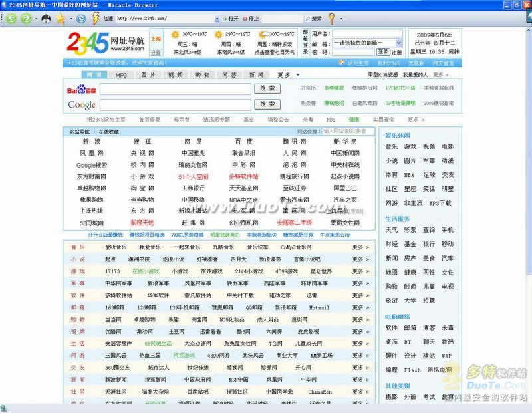Open the 51个人空间 red link
The image size is (532, 413).
193,176
